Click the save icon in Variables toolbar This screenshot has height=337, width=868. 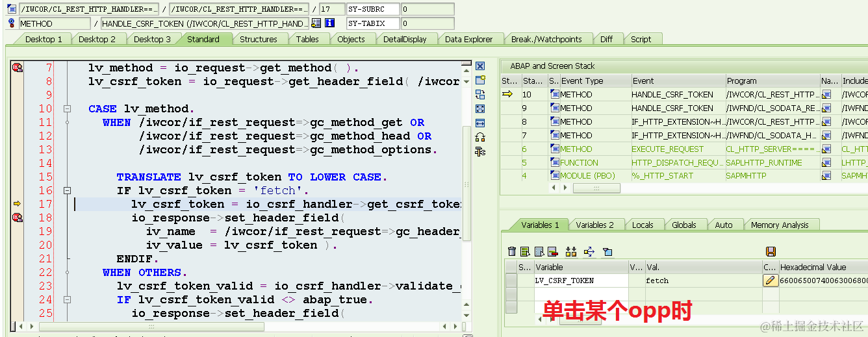(x=771, y=251)
